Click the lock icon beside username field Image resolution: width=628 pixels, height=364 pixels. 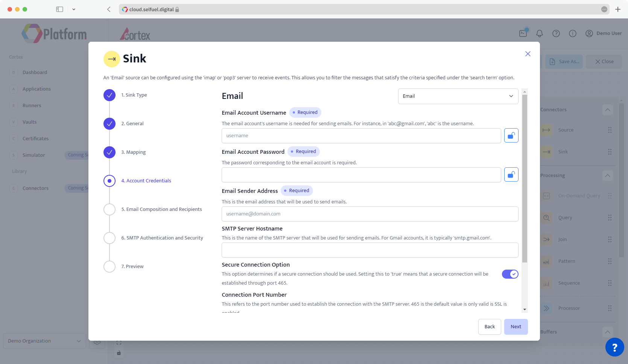coord(511,135)
